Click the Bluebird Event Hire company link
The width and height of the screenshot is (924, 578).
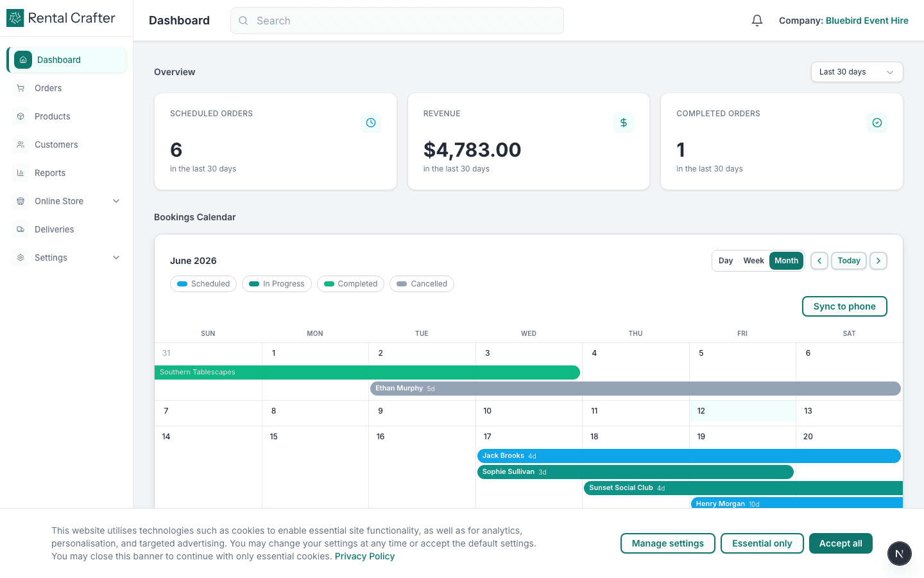(867, 21)
